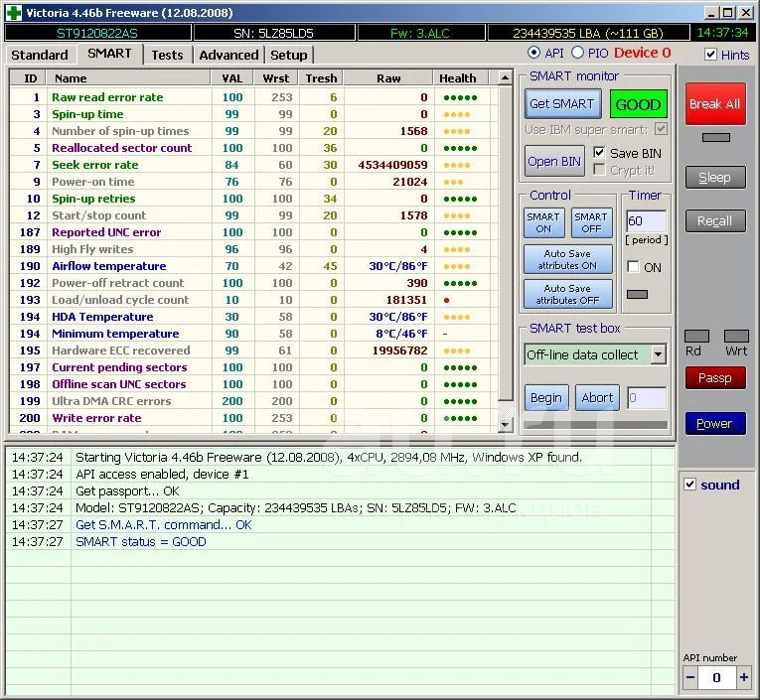Viewport: 760px width, 700px height.
Task: Select the Current pending sectors row
Action: (x=254, y=367)
